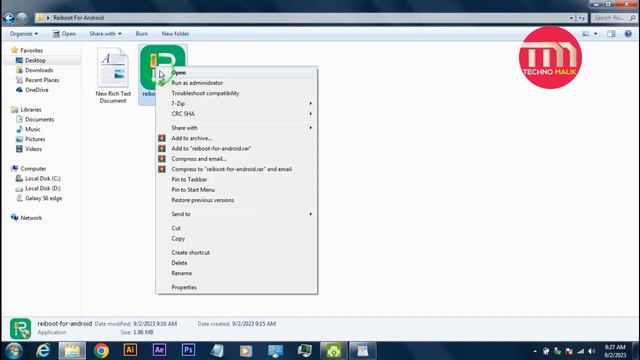Expand the CRC SHA submenu
This screenshot has width=640, height=360.
click(x=236, y=114)
